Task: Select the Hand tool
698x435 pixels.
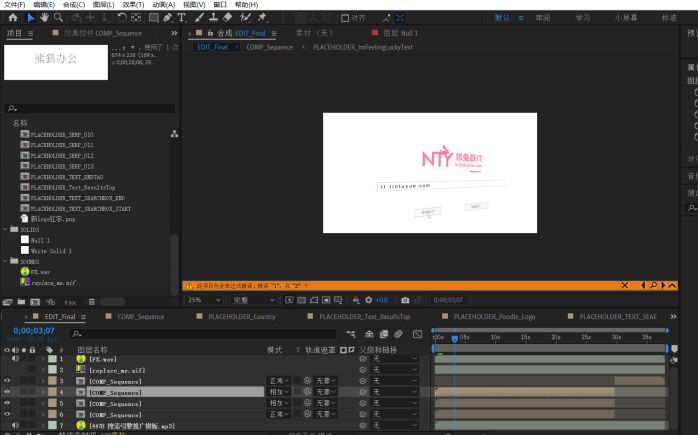Action: coord(45,18)
